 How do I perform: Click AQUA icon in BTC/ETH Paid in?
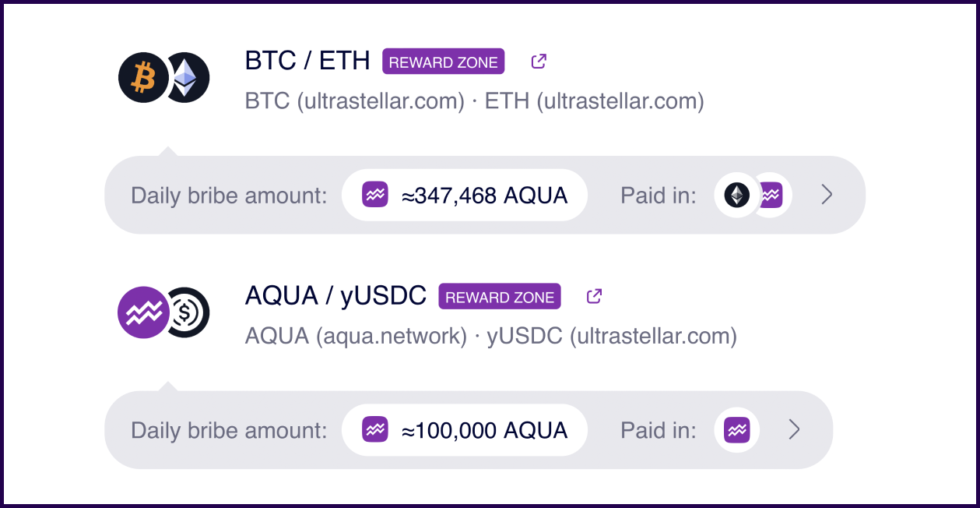(x=772, y=195)
